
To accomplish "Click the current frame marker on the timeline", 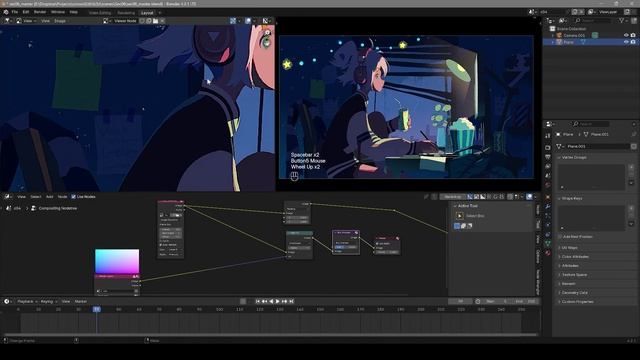I will [97, 309].
